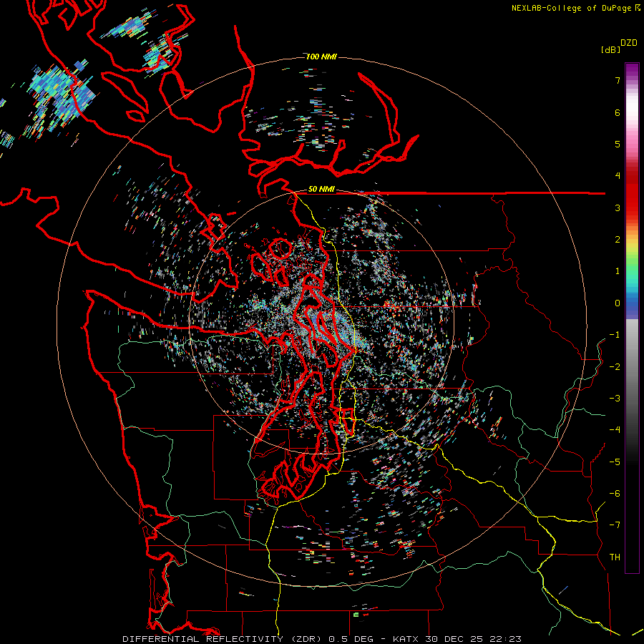
Task: Click the 1 value on color scale
Action: [x=618, y=271]
